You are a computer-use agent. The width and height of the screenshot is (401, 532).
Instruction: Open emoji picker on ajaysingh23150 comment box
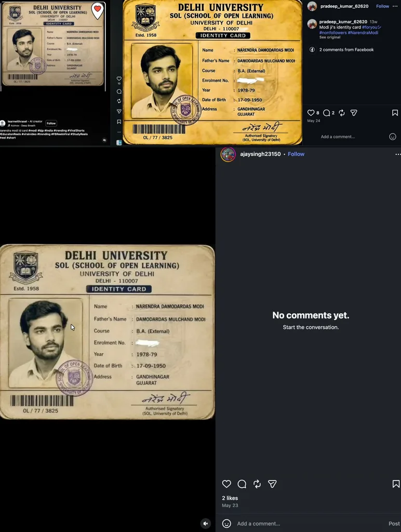tap(226, 524)
